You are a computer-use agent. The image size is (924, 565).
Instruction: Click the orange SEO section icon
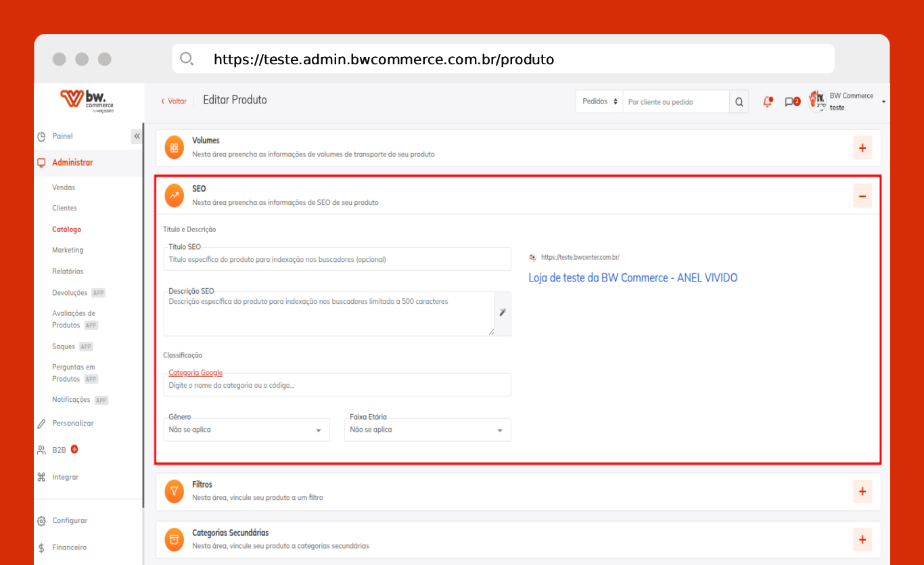click(175, 196)
